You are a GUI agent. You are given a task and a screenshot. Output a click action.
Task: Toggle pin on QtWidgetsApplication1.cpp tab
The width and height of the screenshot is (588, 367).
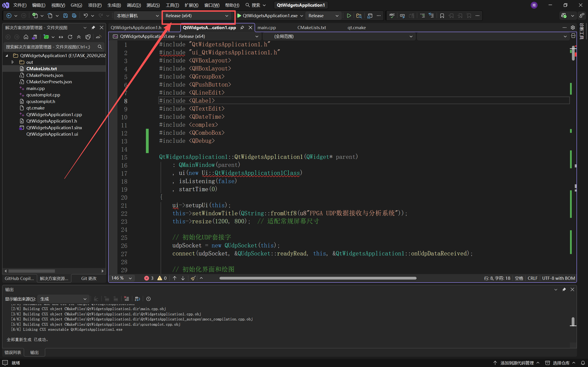pos(242,28)
